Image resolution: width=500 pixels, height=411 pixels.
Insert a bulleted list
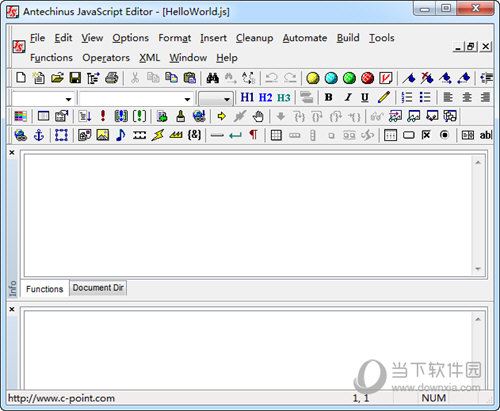click(x=425, y=97)
